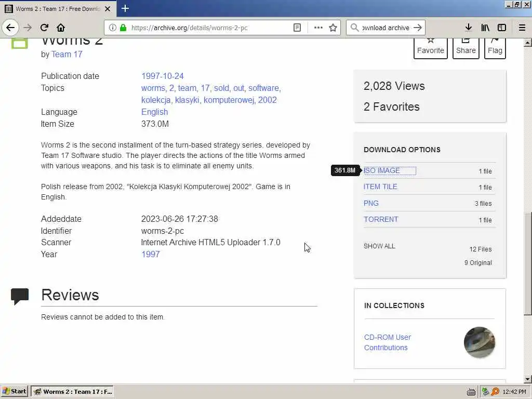This screenshot has height=399, width=532.
Task: Click the orange magnifier tray icon
Action: [x=495, y=392]
